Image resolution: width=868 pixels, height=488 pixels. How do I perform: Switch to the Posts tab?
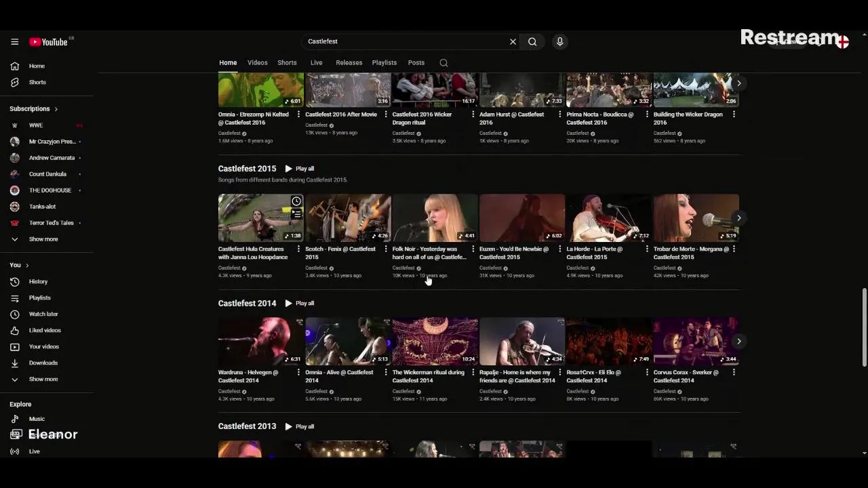tap(416, 62)
